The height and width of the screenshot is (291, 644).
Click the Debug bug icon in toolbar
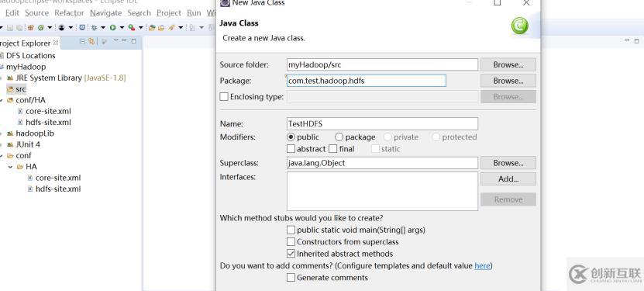(x=94, y=27)
